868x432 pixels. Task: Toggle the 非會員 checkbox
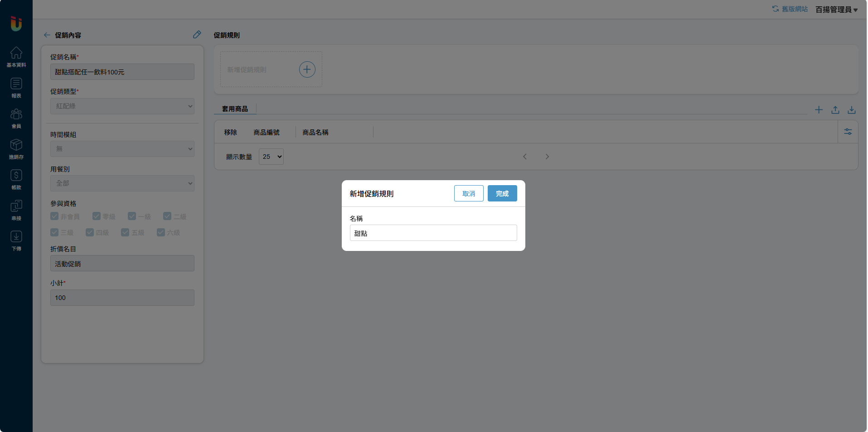pyautogui.click(x=54, y=216)
